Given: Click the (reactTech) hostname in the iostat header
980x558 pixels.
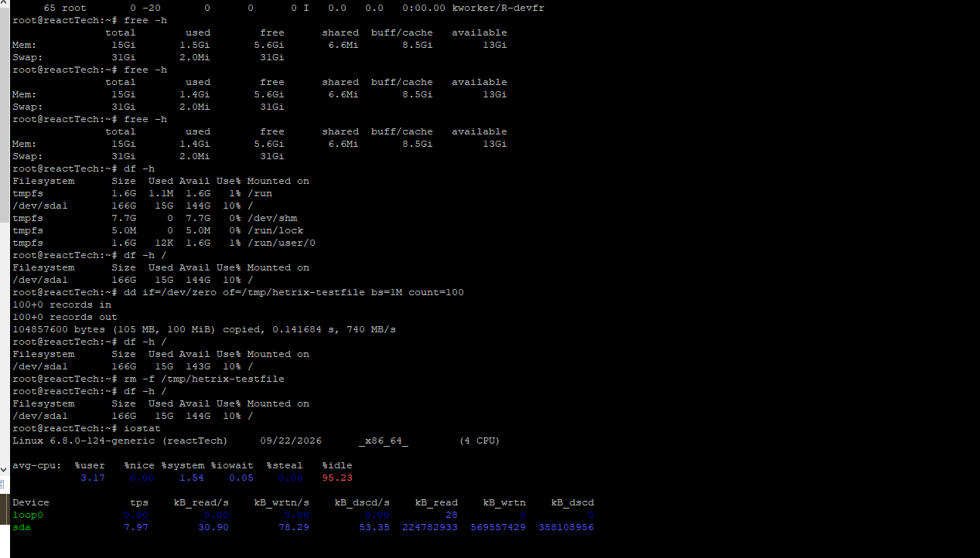Looking at the screenshot, I should coord(195,441).
